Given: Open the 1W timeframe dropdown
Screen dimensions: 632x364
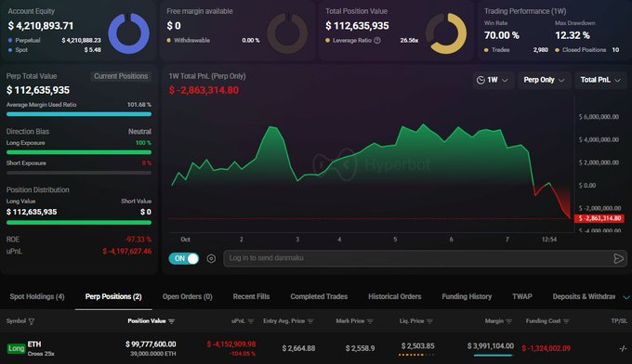Looking at the screenshot, I should (493, 80).
